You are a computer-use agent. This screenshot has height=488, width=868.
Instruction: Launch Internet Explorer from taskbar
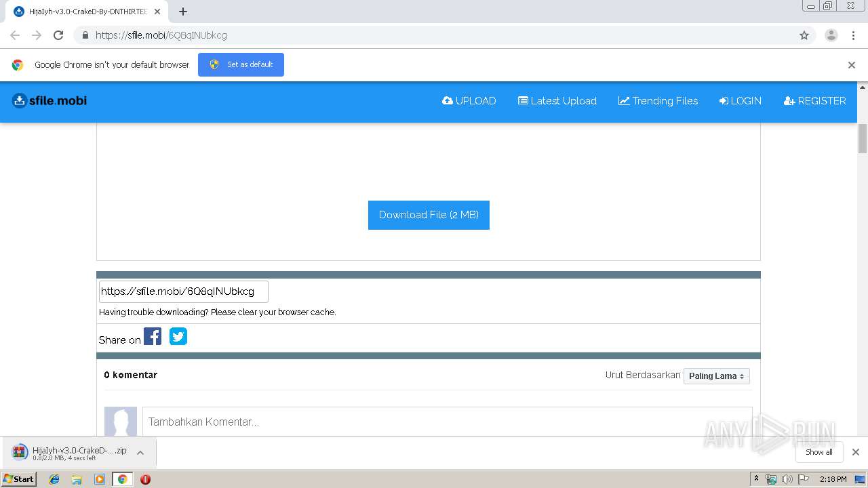54,479
